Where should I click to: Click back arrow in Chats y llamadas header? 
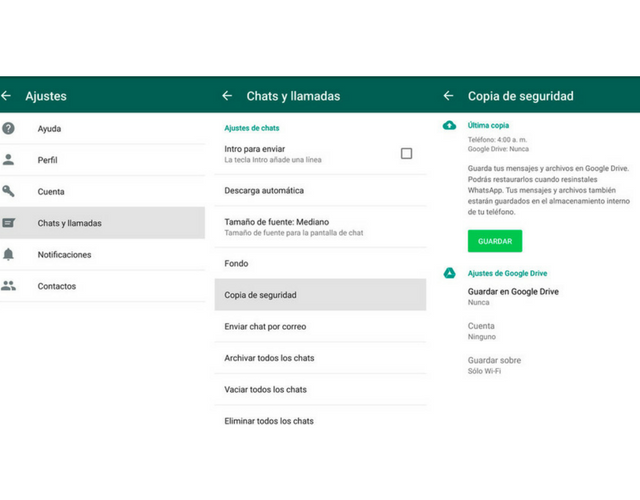(x=227, y=96)
